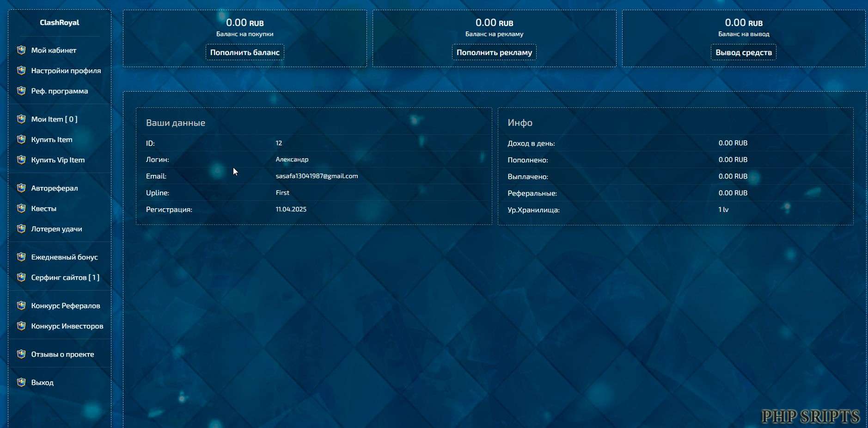Go to Купить Vip Item page
868x428 pixels.
[x=58, y=160]
